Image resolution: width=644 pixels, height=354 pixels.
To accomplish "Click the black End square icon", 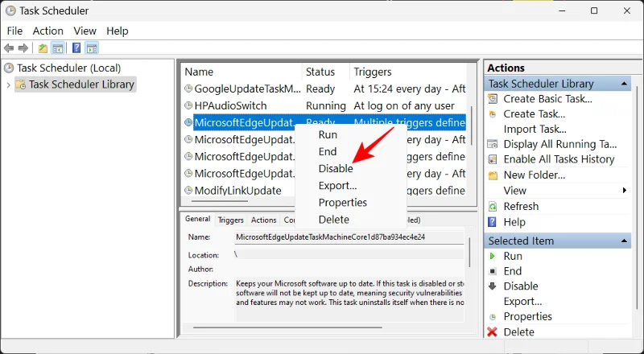I will 493,271.
